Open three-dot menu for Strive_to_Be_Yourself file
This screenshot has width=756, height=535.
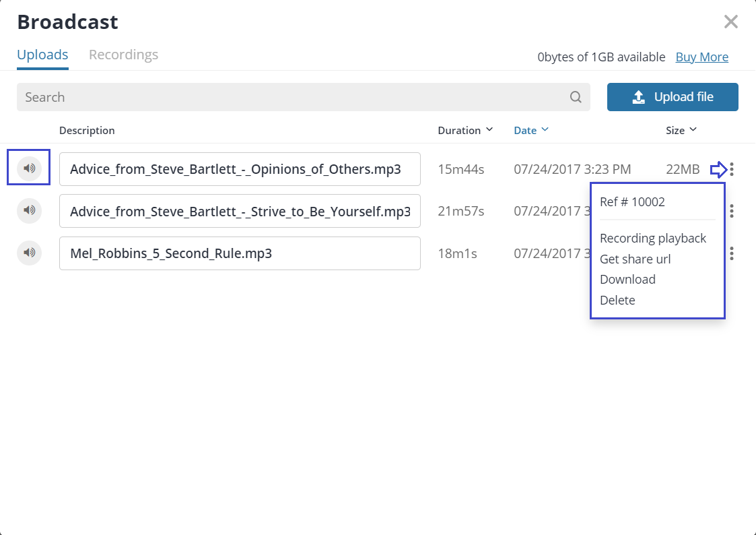732,212
